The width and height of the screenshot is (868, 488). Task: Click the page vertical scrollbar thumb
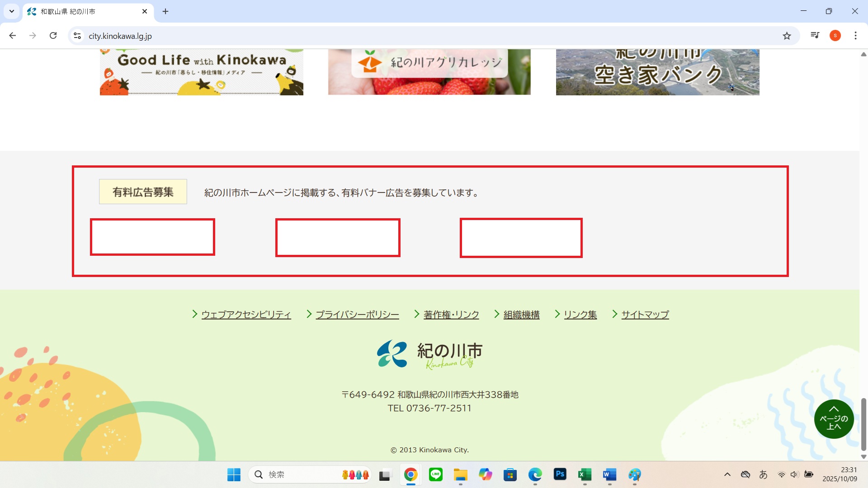pyautogui.click(x=863, y=424)
